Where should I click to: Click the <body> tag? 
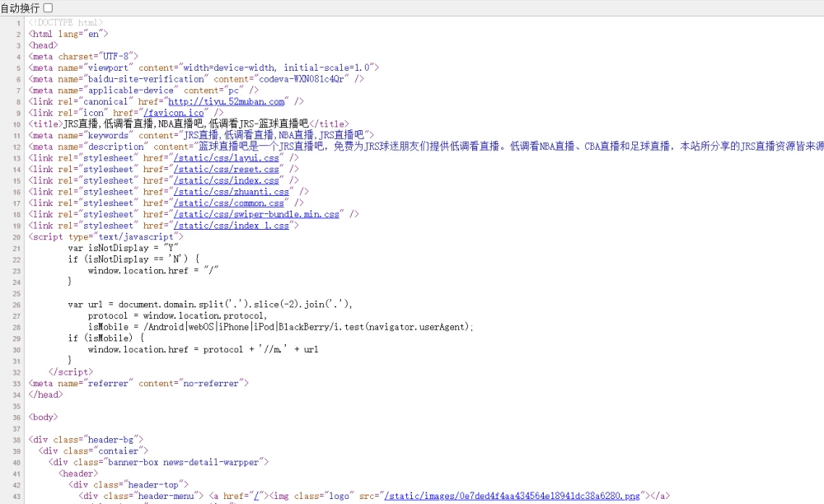point(44,418)
